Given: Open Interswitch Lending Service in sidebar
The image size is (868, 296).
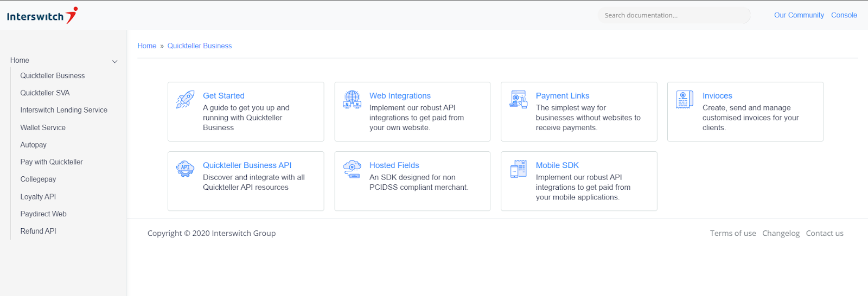Looking at the screenshot, I should coord(63,110).
